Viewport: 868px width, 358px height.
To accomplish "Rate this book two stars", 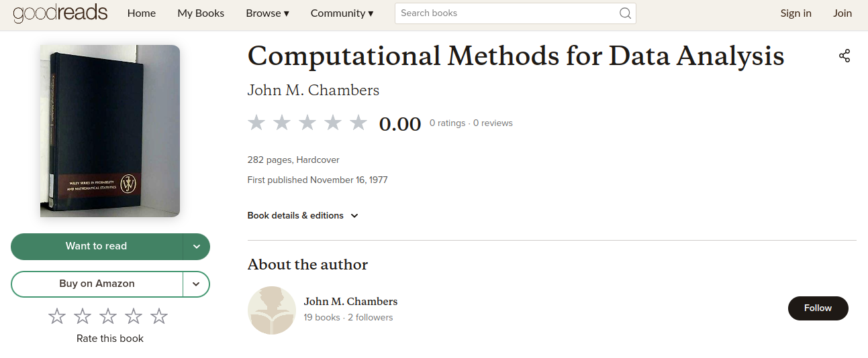I will click(83, 316).
